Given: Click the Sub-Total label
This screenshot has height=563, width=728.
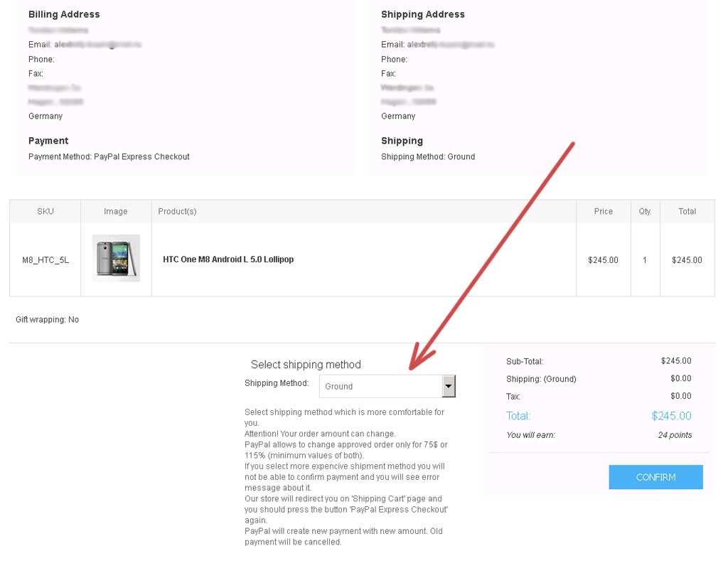Looking at the screenshot, I should [x=525, y=361].
